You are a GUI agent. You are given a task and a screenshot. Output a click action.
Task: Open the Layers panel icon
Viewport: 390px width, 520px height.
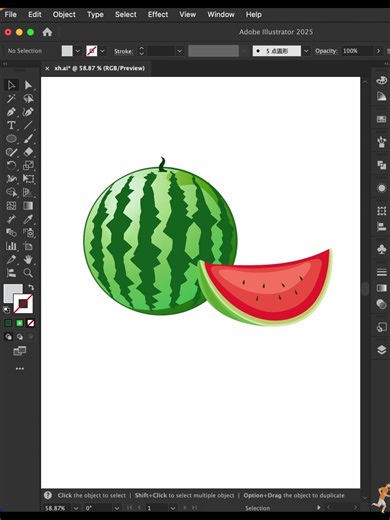pos(382,350)
